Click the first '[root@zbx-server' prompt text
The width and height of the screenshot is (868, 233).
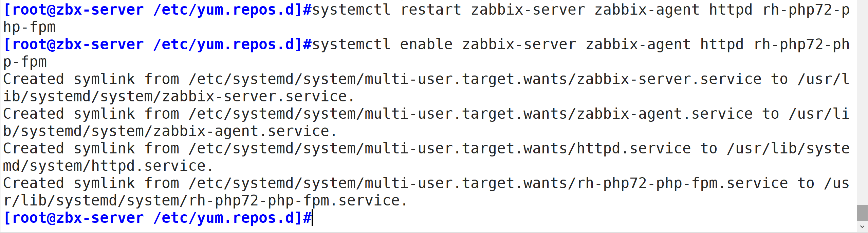point(74,10)
